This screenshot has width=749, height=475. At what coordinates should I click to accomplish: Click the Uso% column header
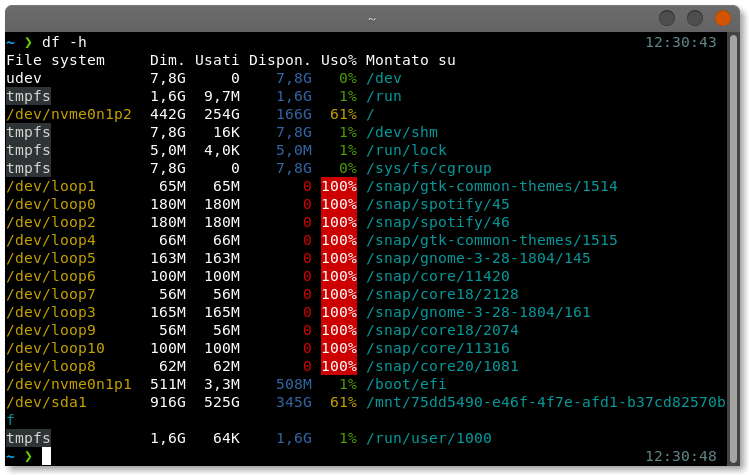339,60
